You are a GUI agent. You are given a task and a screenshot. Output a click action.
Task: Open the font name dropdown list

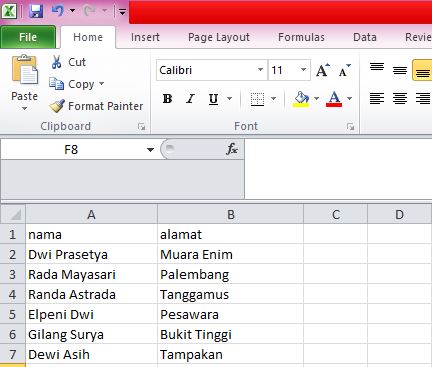click(x=261, y=70)
